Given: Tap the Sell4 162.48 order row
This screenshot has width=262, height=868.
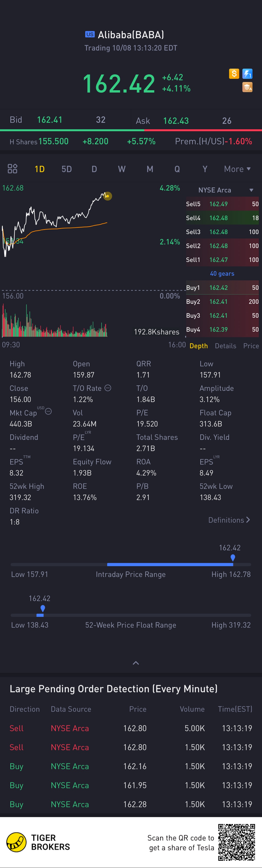Looking at the screenshot, I should [222, 218].
